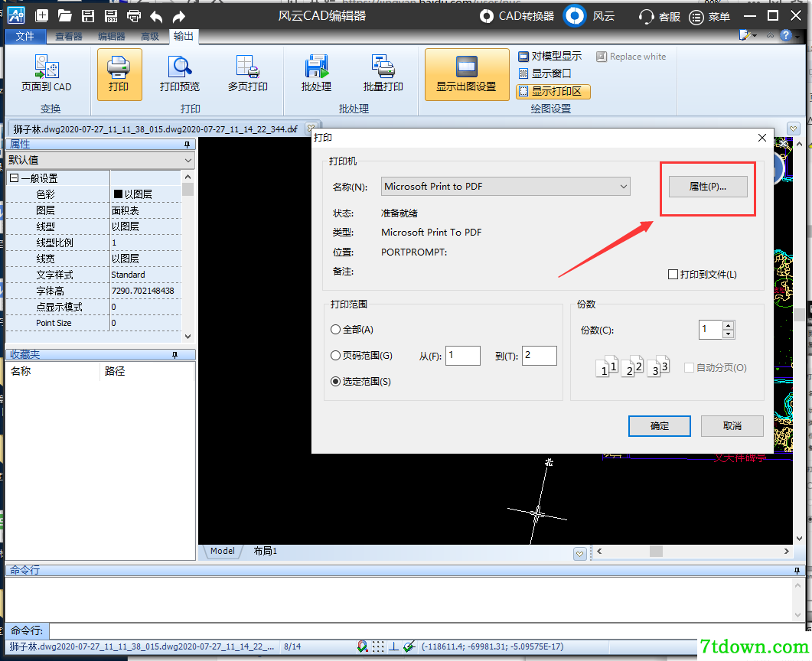Click the 多页打印 tool
This screenshot has height=661, width=812.
point(247,73)
